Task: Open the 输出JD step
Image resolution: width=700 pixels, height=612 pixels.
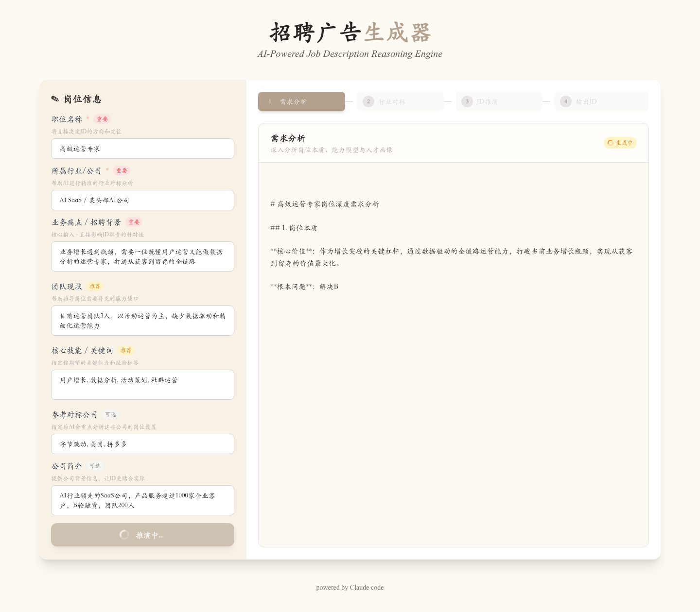Action: coord(601,102)
